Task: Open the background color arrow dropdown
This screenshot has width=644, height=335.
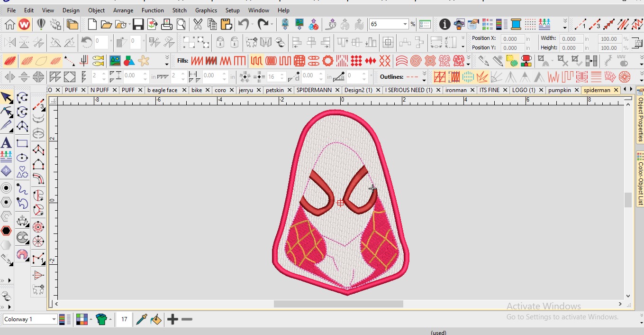Action: 91,319
